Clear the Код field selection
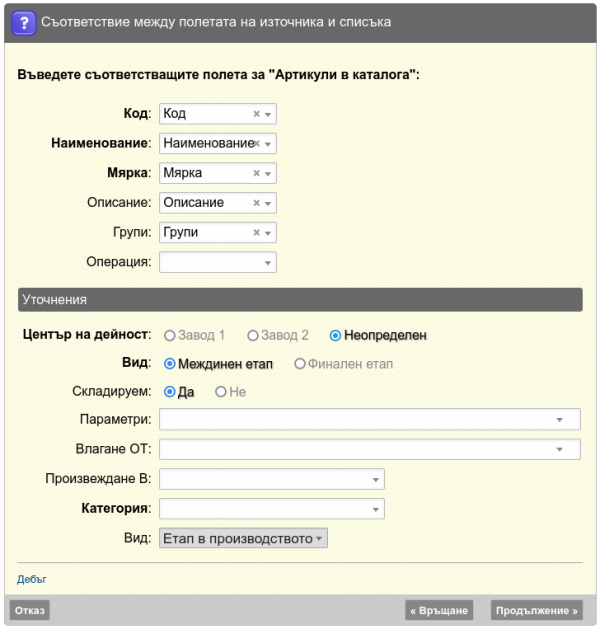The width and height of the screenshot is (600, 629). [257, 114]
